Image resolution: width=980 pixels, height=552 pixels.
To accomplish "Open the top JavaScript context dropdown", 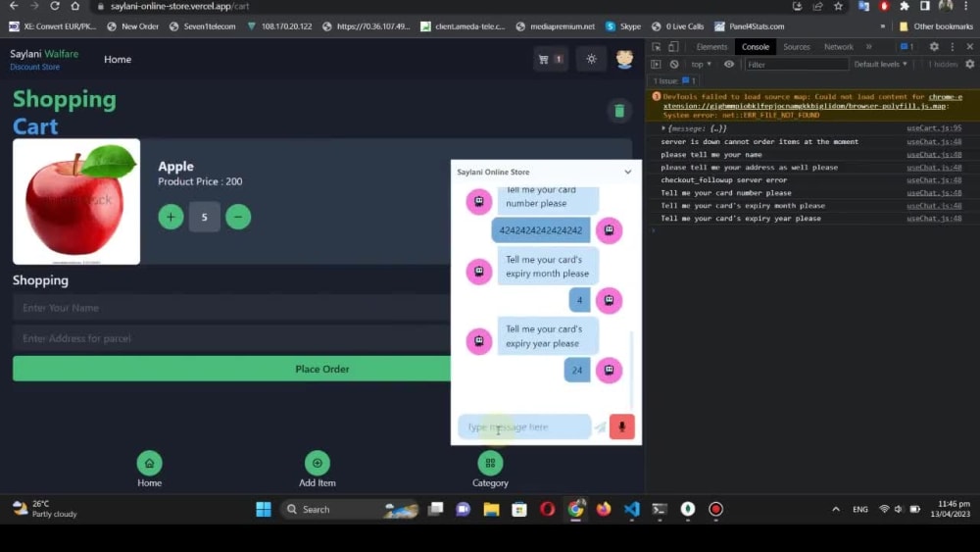I will pos(702,65).
